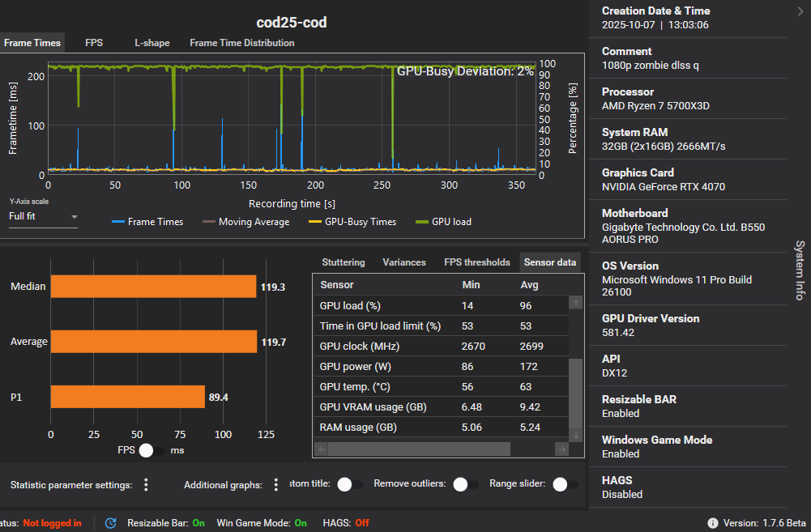811x532 pixels.
Task: Select the GPU load (%) row
Action: tap(442, 305)
